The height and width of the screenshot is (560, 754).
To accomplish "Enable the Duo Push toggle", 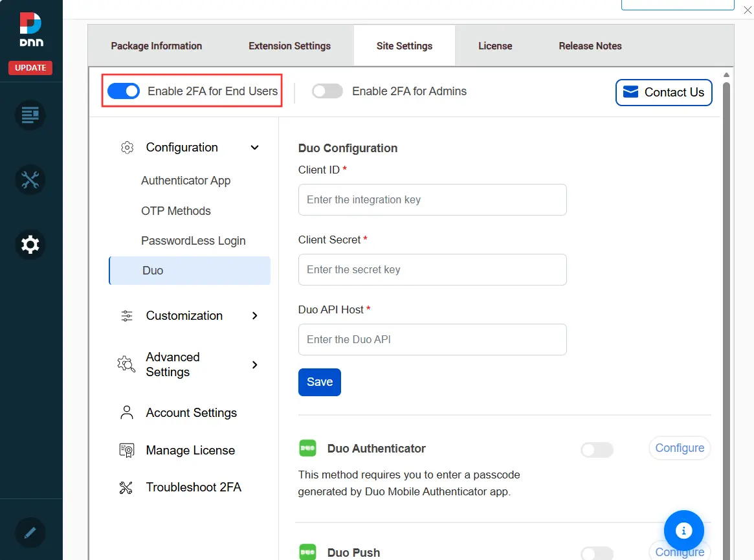I will (597, 554).
